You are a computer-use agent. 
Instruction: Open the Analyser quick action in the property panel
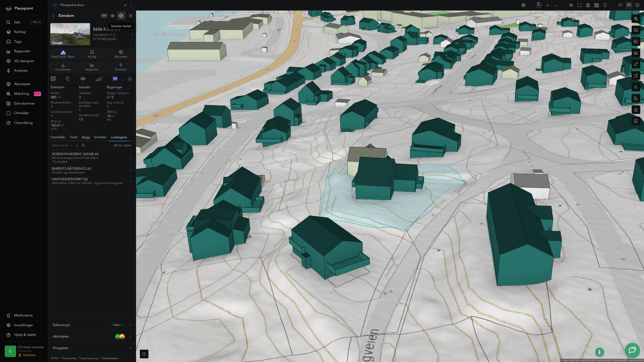(121, 67)
